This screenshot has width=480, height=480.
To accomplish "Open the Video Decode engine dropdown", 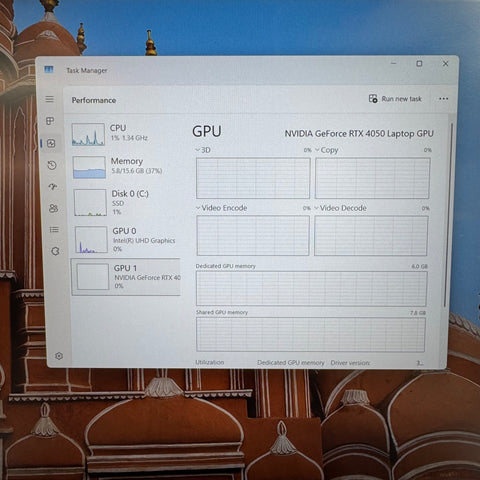I will tap(340, 208).
